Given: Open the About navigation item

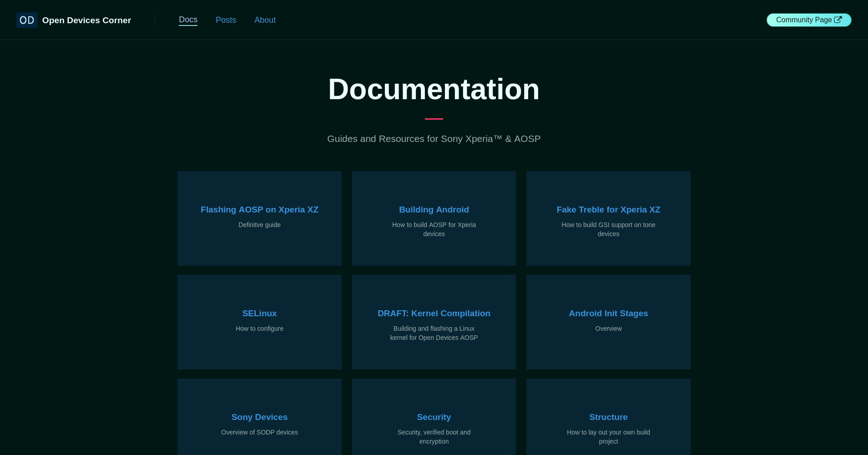Looking at the screenshot, I should click(x=265, y=20).
